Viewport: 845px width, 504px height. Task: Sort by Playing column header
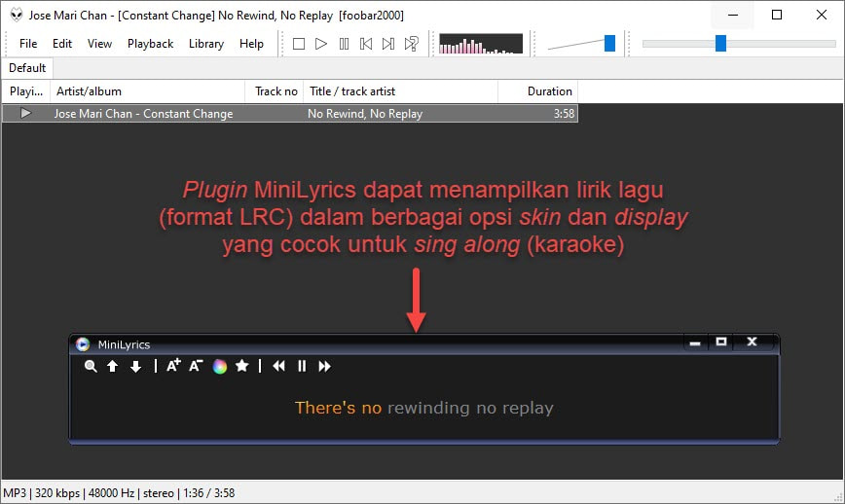point(26,91)
